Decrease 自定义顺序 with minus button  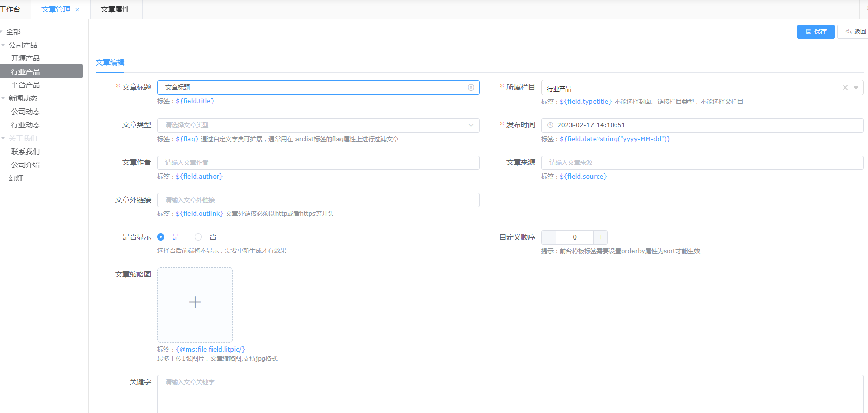pos(549,237)
